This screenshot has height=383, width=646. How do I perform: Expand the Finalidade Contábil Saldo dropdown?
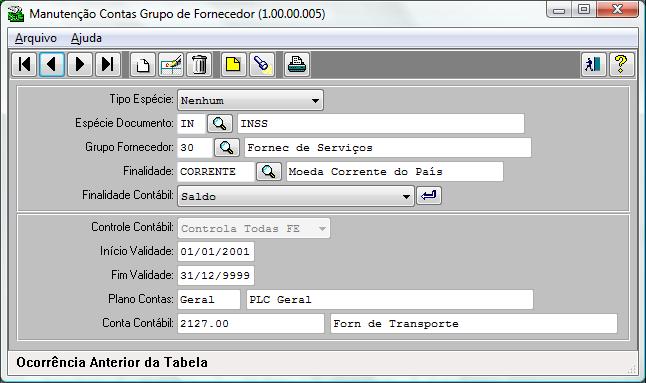[296, 196]
